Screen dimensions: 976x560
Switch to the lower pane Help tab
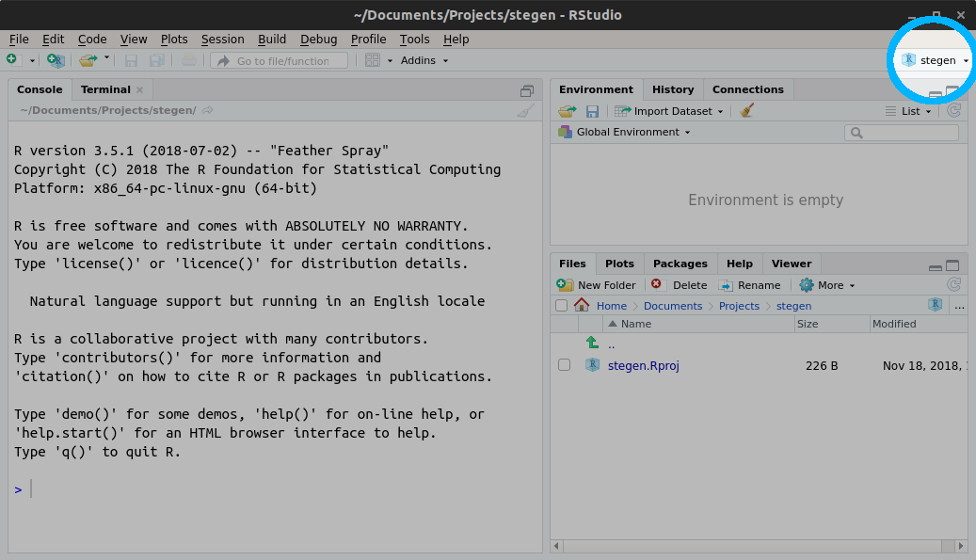pos(740,264)
